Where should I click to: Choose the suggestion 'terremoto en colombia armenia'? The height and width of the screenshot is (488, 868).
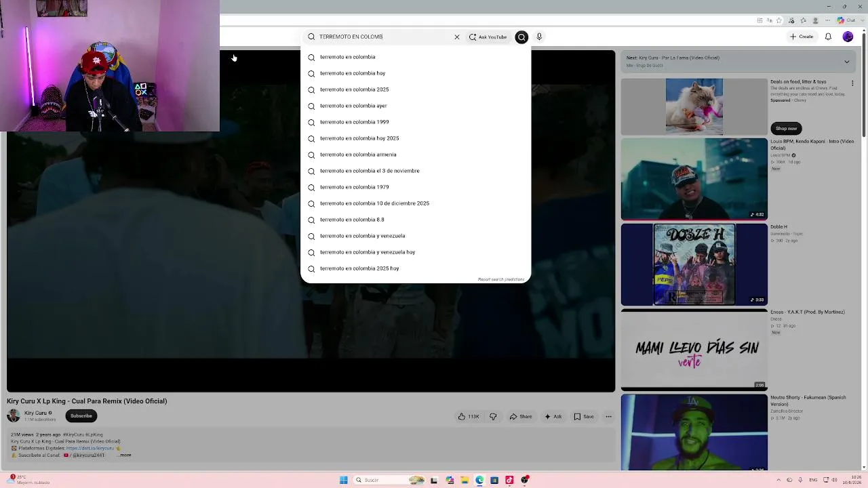(416, 155)
